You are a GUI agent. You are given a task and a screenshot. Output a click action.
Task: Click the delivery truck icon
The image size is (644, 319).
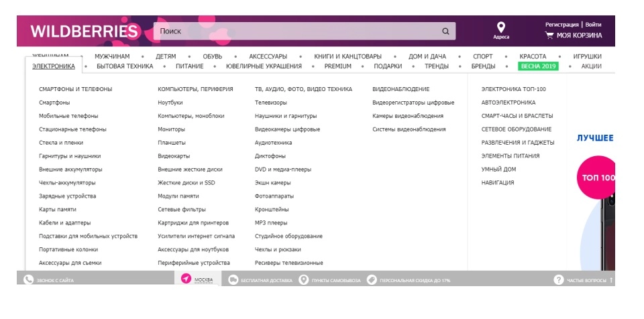(233, 280)
